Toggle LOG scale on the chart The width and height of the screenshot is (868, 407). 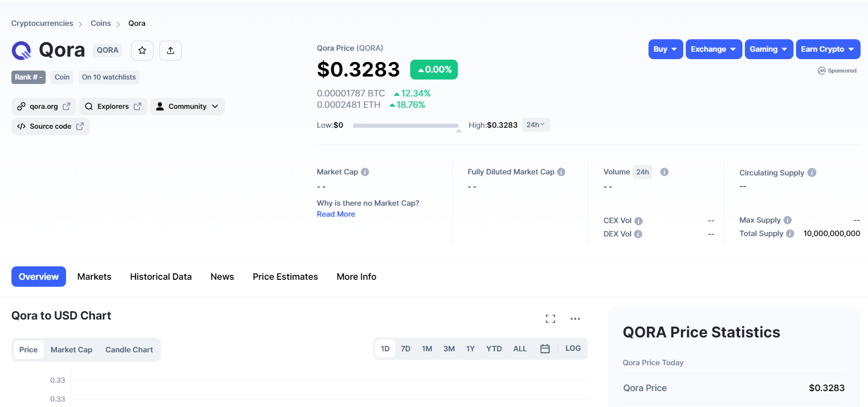(573, 348)
